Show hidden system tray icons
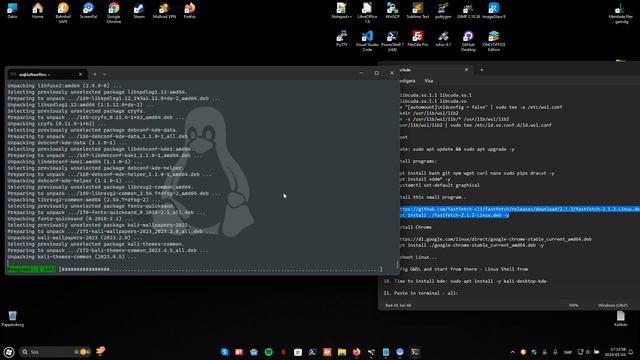This screenshot has height=360, width=640. click(513, 352)
